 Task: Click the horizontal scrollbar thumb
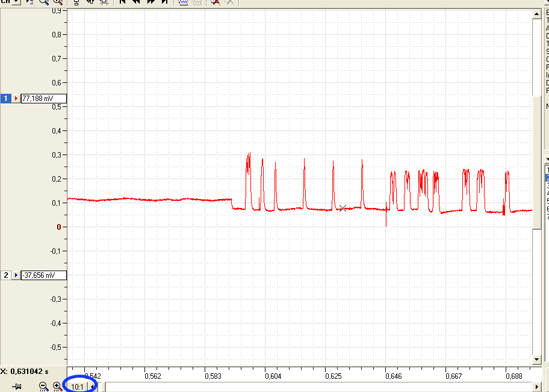[104, 387]
